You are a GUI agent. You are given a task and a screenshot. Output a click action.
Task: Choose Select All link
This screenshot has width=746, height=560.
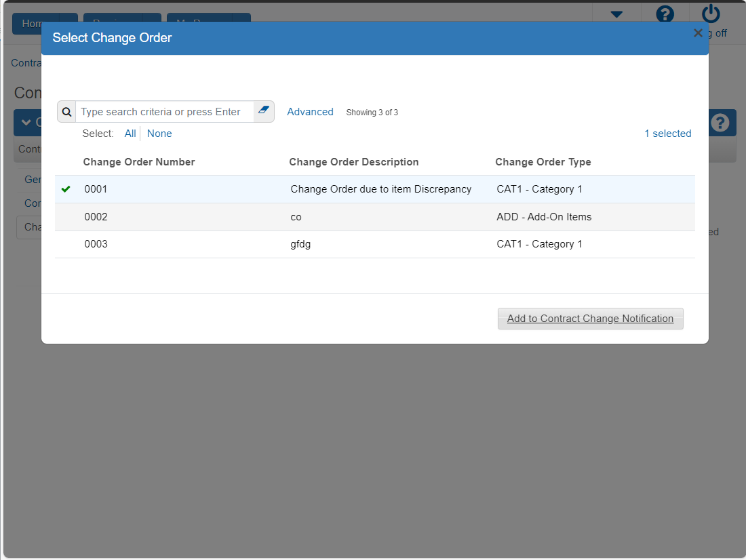tap(130, 134)
